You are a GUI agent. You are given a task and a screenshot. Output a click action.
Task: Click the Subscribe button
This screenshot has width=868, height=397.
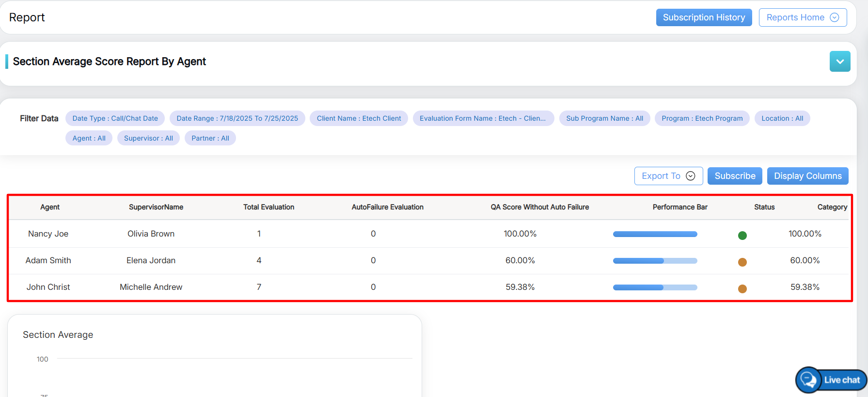coord(734,176)
